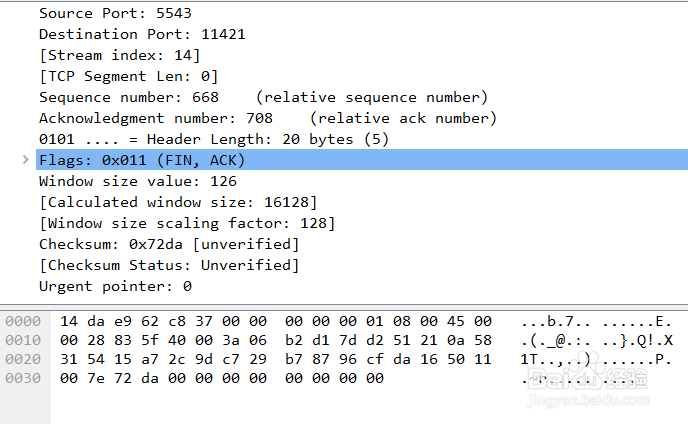Select the Source Port: 5543 line
The width and height of the screenshot is (688, 424).
(x=115, y=13)
